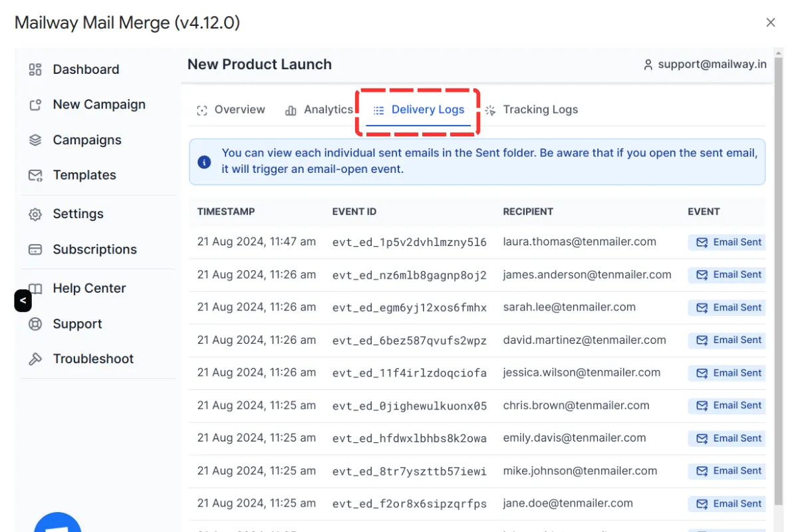
Task: Click the blue info icon in notice banner
Action: pos(204,162)
